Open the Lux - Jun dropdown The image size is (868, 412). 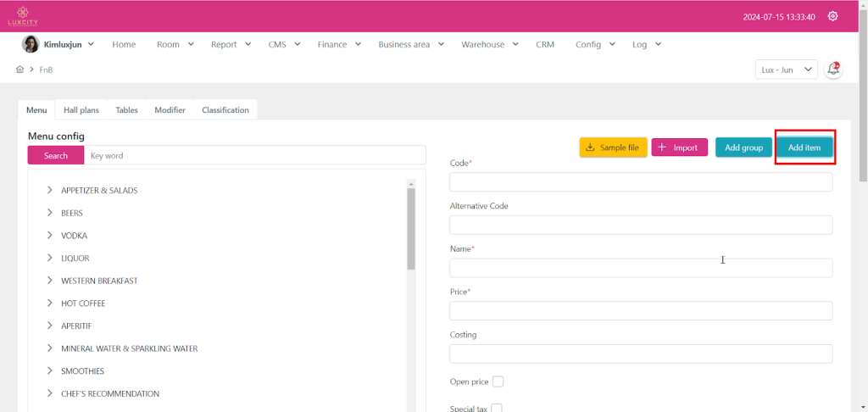(x=786, y=70)
